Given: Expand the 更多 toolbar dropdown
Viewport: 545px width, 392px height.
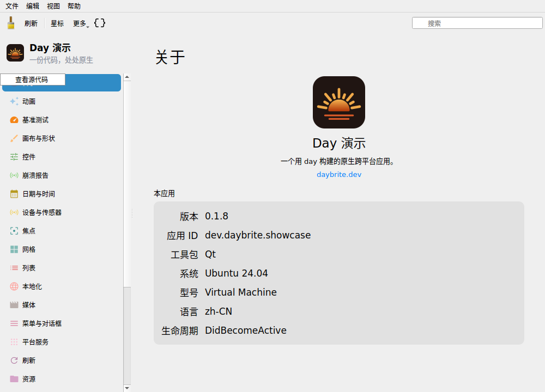Looking at the screenshot, I should [81, 23].
